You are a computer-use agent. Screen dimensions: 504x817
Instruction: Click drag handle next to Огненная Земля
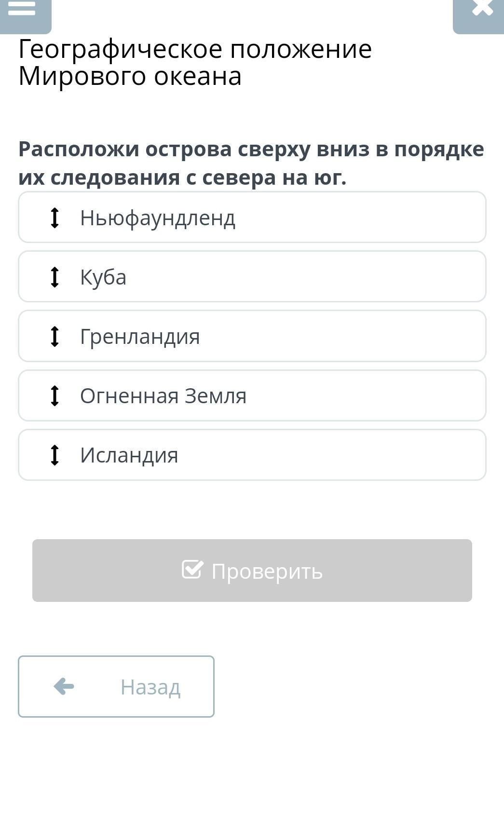click(55, 395)
